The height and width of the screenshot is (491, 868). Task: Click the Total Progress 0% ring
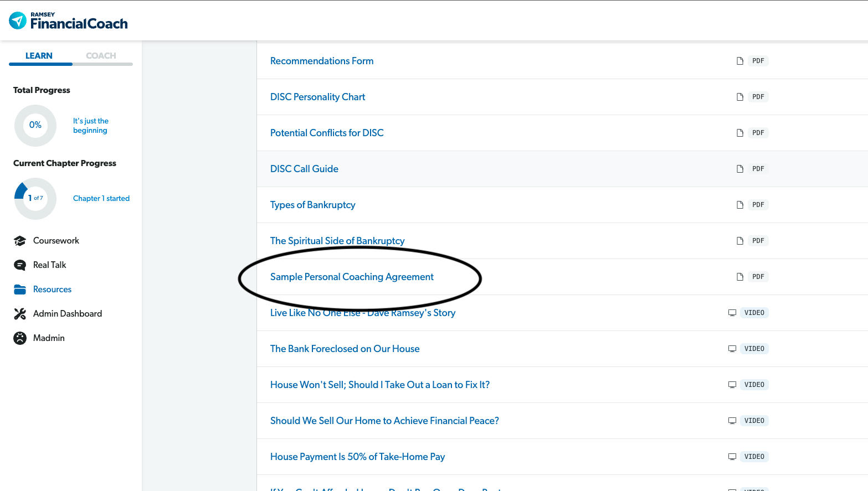[35, 126]
